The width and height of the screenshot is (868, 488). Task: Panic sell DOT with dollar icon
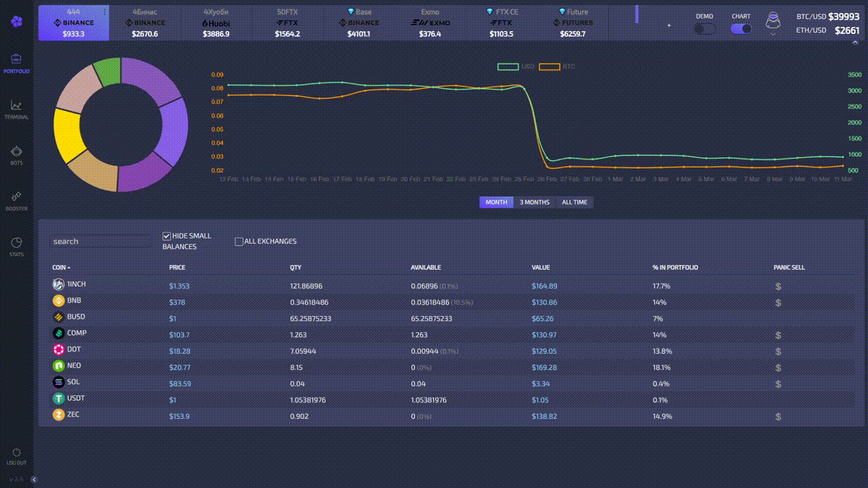778,352
